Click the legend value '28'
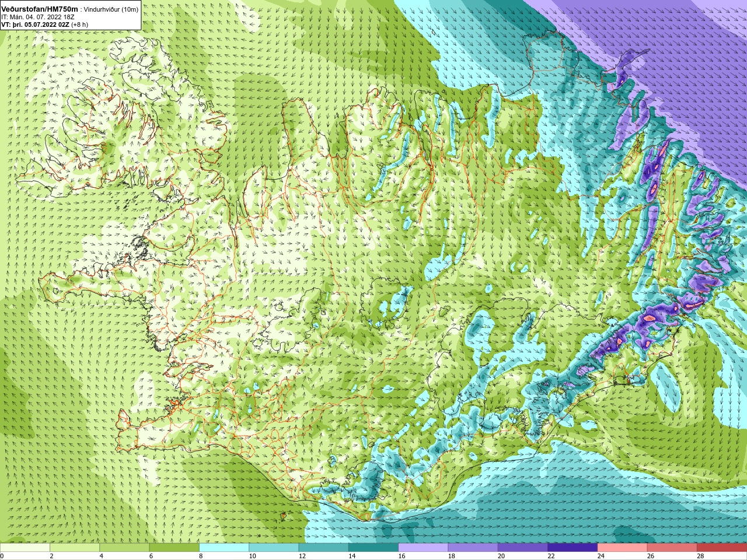This screenshot has height=560, width=747. point(700,556)
